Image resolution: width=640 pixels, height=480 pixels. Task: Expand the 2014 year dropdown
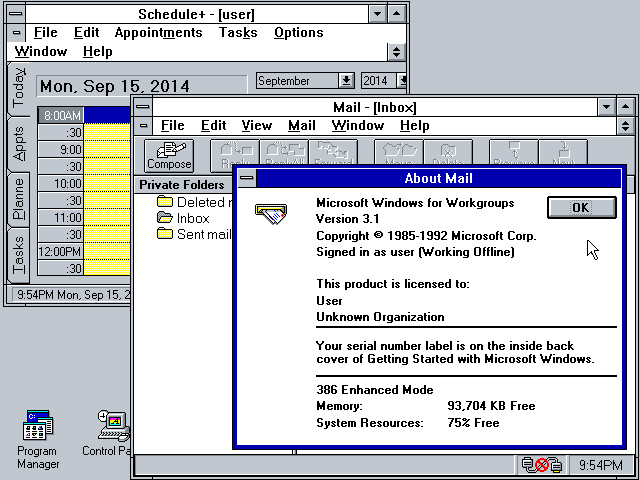click(402, 81)
